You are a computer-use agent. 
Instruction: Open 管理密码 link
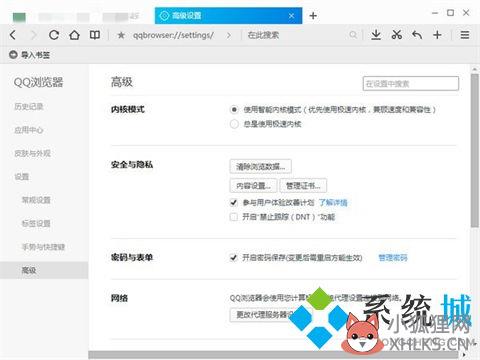click(x=393, y=257)
